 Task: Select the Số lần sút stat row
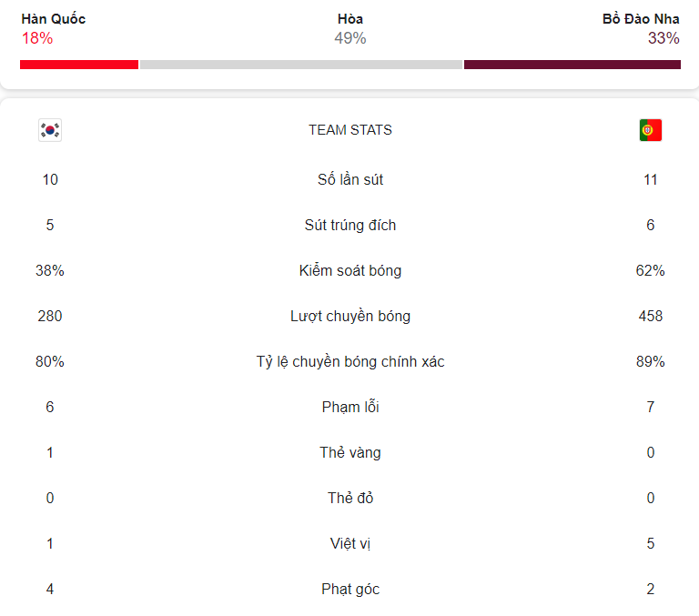tap(350, 179)
